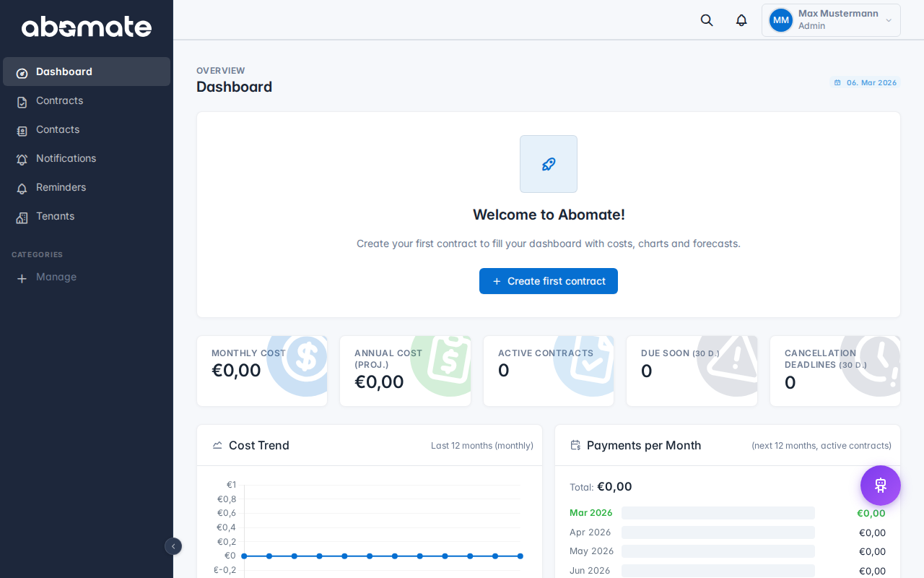Viewport: 924px width, 578px height.
Task: Collapse the sidebar using the chevron button
Action: click(x=173, y=546)
